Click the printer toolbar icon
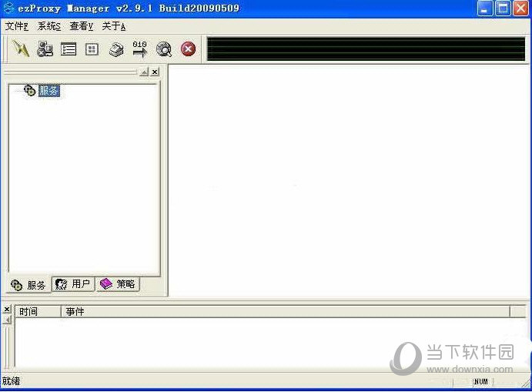 [116, 49]
